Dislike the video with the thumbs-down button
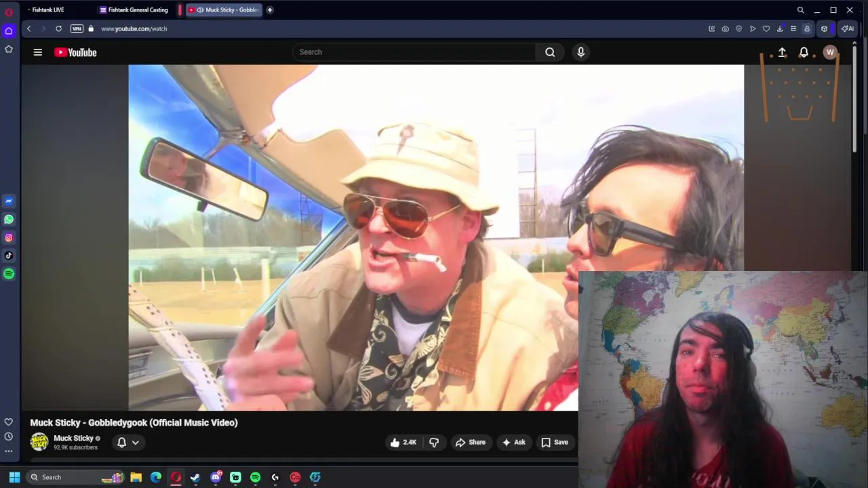The height and width of the screenshot is (488, 868). coord(434,443)
